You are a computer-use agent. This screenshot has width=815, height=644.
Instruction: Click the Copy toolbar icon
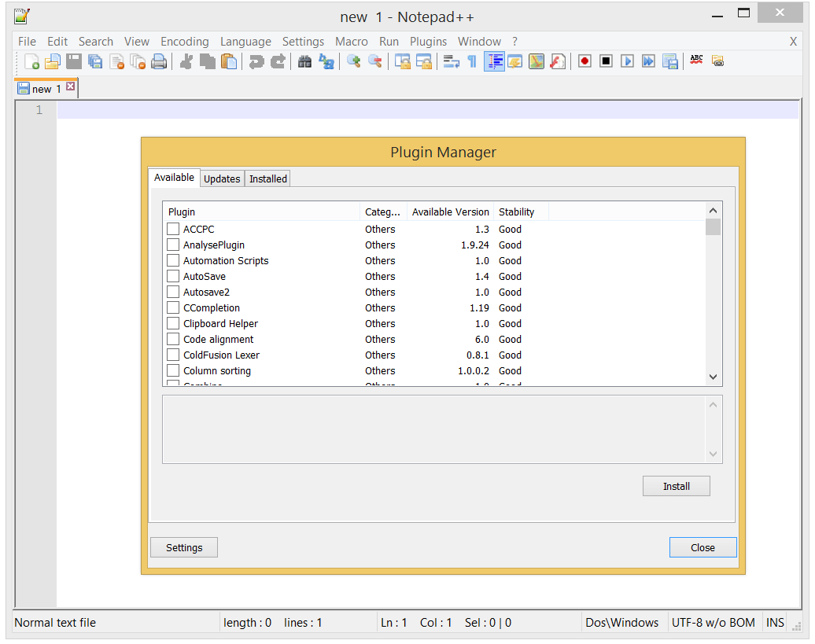[208, 61]
